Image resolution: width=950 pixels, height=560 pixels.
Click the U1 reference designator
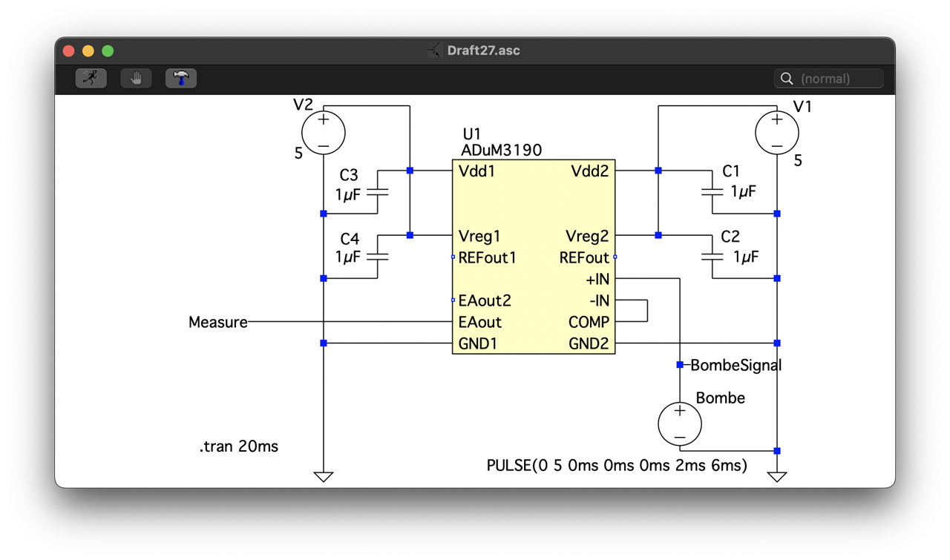471,134
